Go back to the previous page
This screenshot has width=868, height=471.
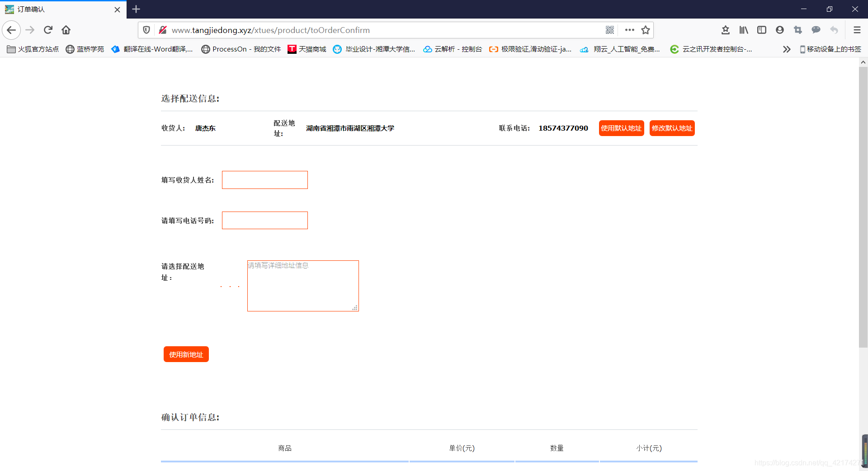(x=11, y=30)
